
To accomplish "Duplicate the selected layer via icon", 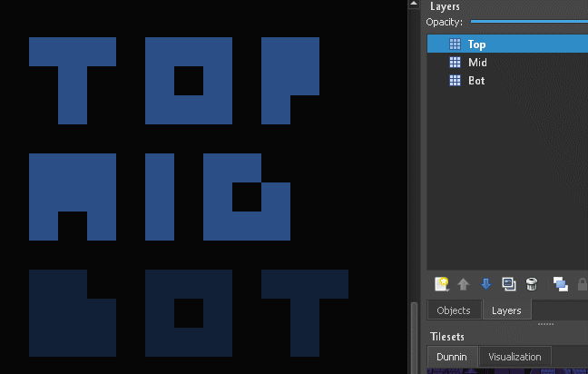I will point(509,284).
